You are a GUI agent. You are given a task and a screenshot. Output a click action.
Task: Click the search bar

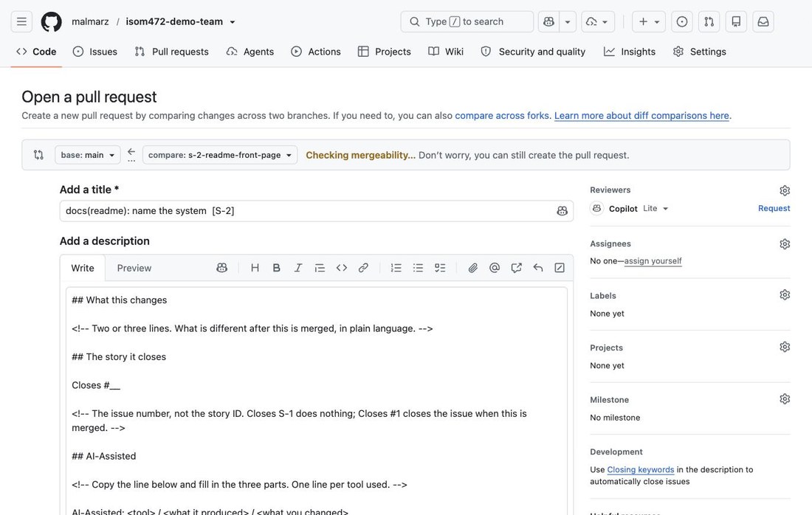(467, 21)
